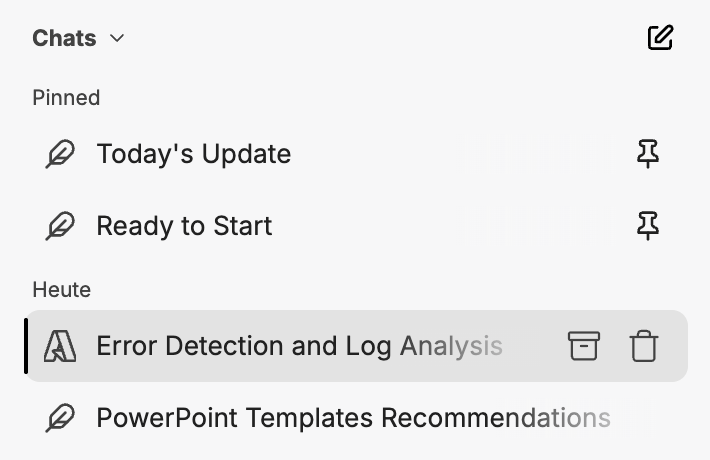Click the active-chat indicator bar on selected row
The image size is (710, 460).
point(26,346)
